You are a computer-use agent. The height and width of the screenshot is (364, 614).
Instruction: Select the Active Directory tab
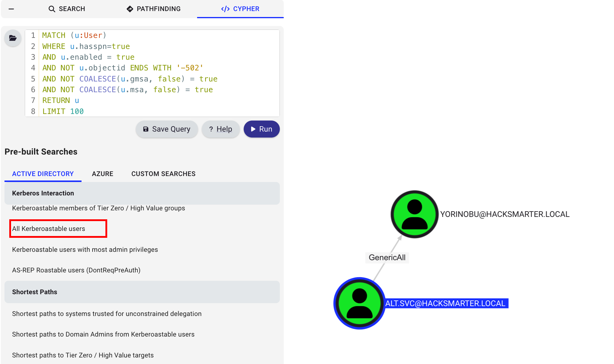[x=43, y=174]
